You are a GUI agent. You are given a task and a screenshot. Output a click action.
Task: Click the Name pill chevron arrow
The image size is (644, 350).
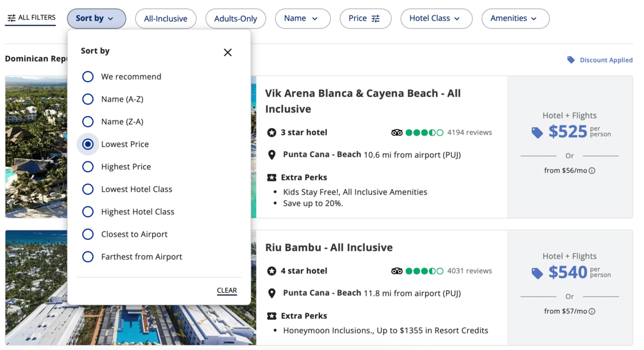pyautogui.click(x=315, y=19)
